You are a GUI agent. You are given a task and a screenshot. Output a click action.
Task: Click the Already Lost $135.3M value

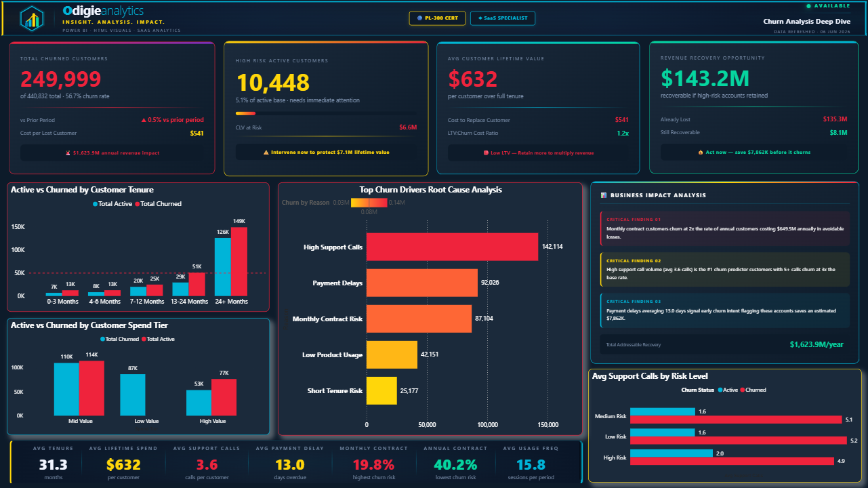click(834, 119)
